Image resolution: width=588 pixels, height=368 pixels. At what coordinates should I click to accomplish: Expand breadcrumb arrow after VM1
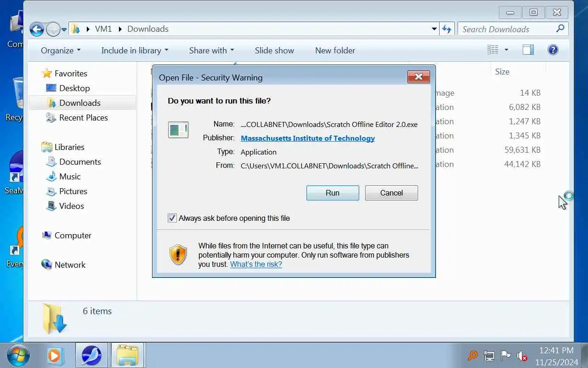[120, 29]
